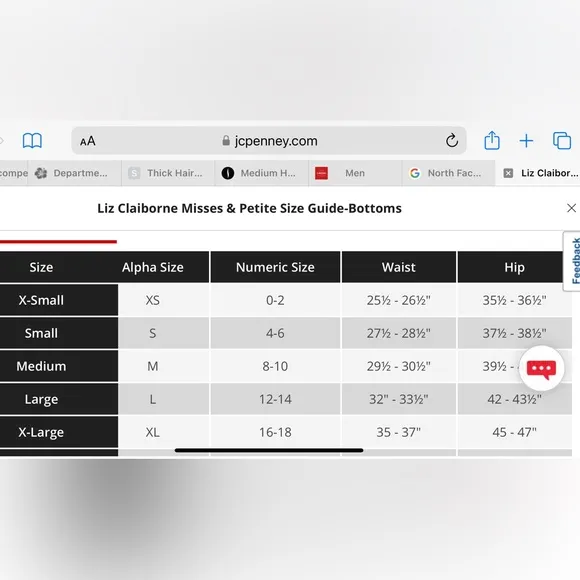580x580 pixels.
Task: Open the share sheet icon
Action: (492, 140)
